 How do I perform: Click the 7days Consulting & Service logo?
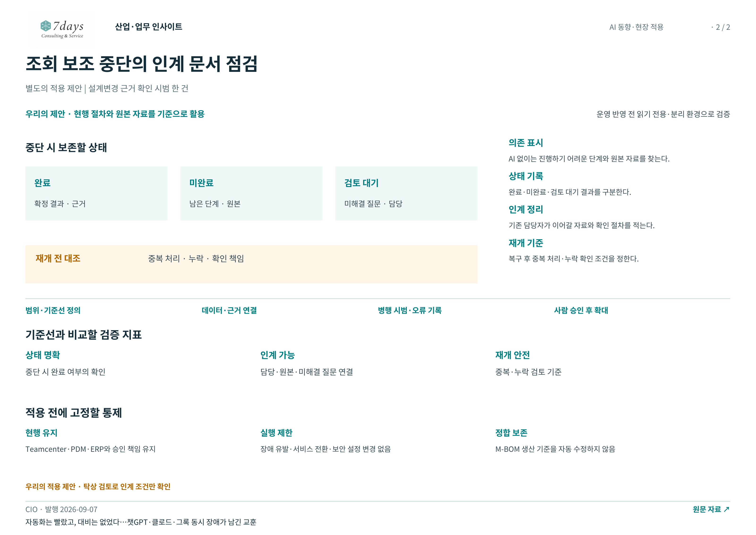[62, 29]
